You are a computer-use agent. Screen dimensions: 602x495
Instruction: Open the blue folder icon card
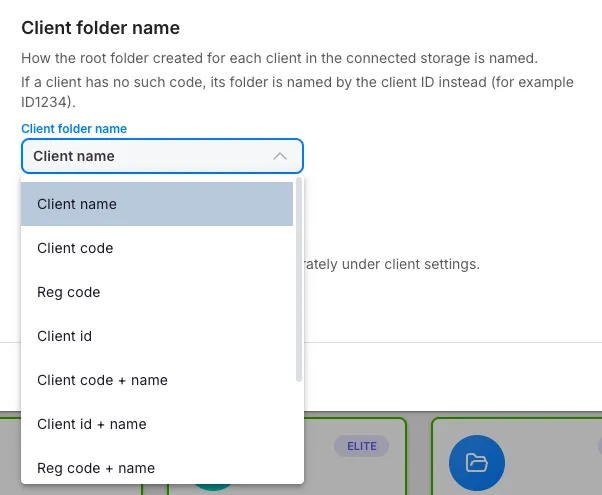(476, 462)
